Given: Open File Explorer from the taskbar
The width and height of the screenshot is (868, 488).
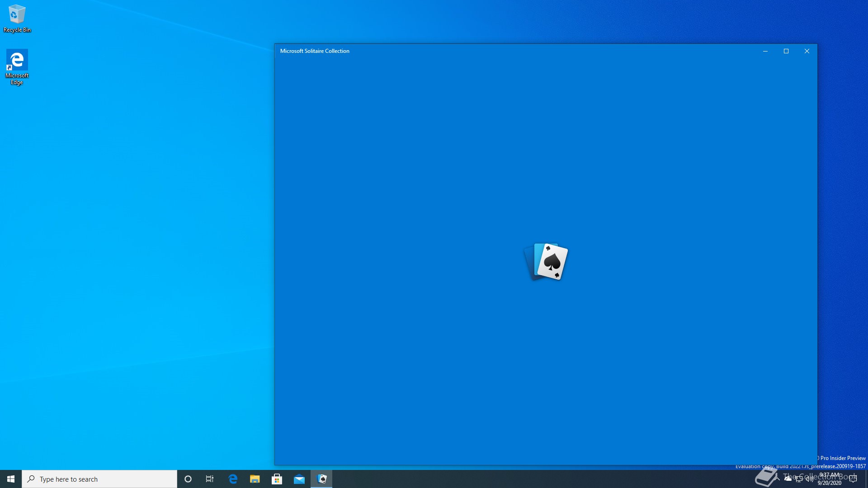Looking at the screenshot, I should pyautogui.click(x=255, y=479).
